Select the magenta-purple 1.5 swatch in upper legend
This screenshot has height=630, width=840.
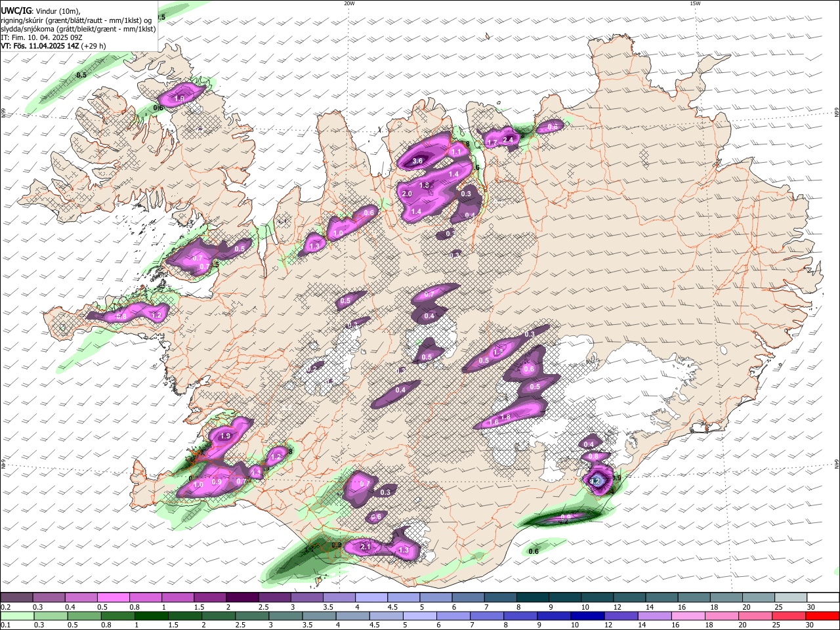tap(210, 598)
